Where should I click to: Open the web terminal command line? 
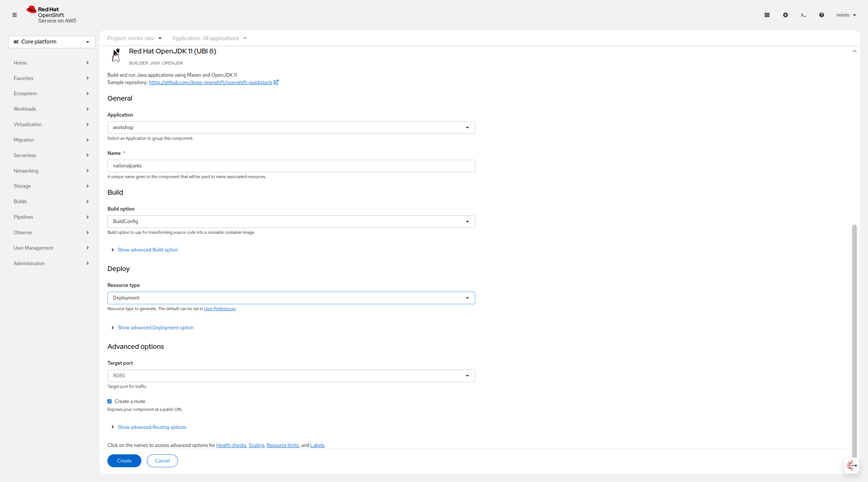pyautogui.click(x=803, y=15)
